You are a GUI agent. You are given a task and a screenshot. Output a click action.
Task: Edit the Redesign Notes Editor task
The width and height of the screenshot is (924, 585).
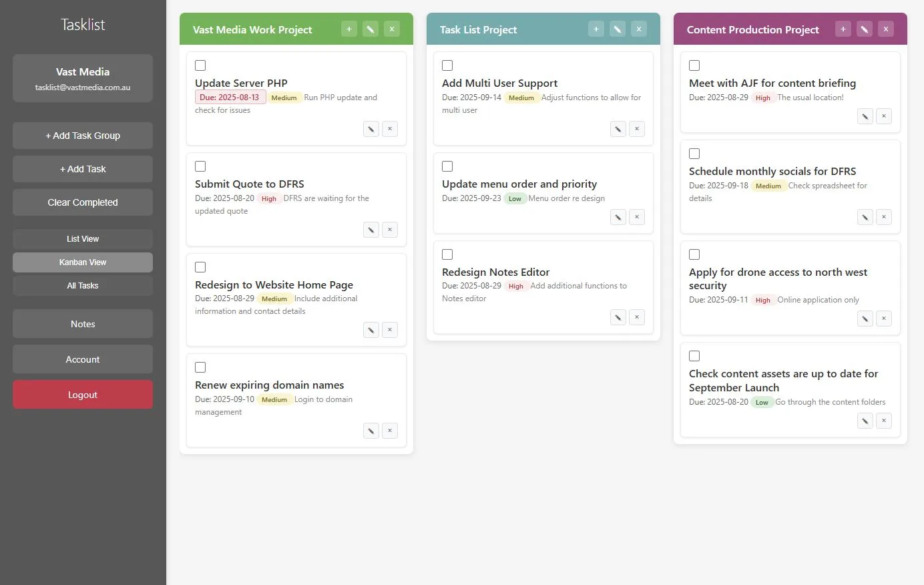[x=618, y=317]
